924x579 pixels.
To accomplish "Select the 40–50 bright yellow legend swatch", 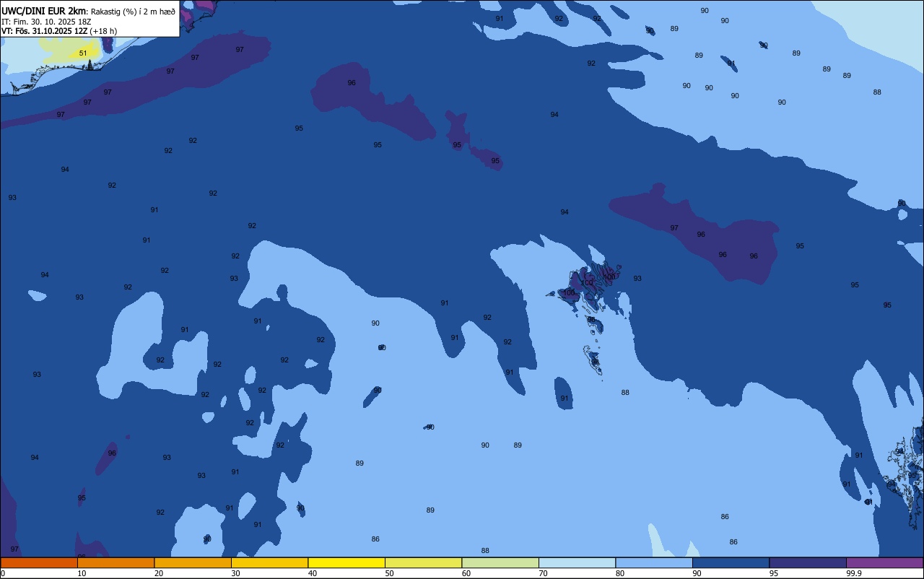I will coord(346,562).
